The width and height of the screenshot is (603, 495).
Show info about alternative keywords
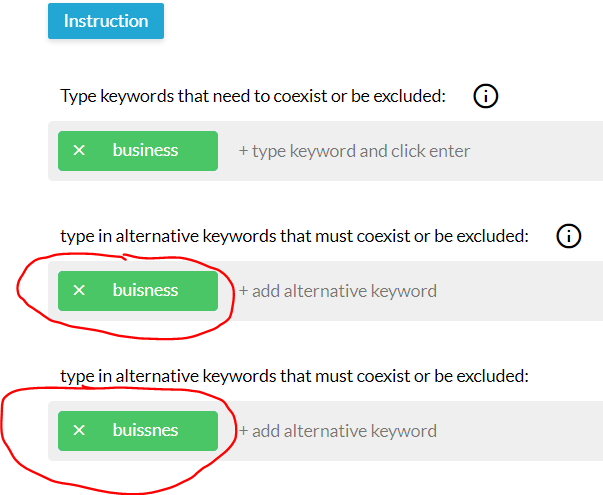click(568, 236)
